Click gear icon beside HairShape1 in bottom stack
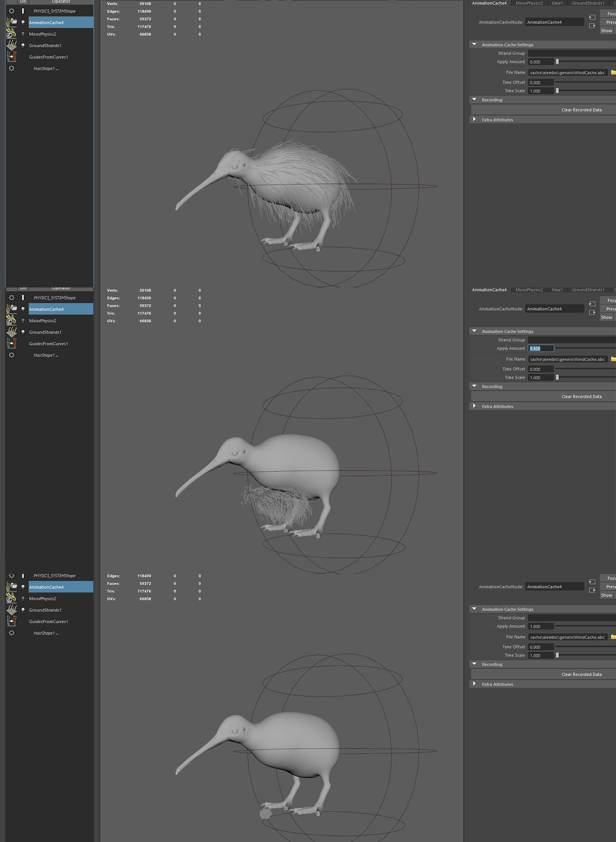616x842 pixels. [x=11, y=633]
